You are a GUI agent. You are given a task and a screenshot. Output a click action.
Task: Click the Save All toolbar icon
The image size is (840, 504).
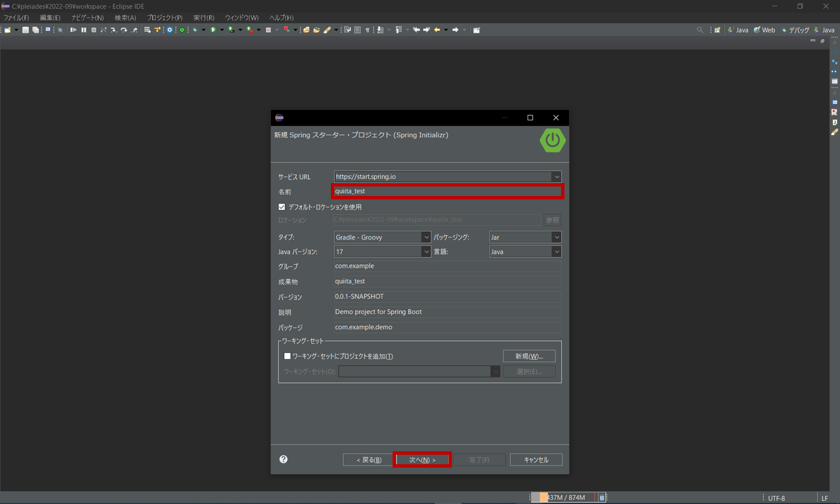35,30
